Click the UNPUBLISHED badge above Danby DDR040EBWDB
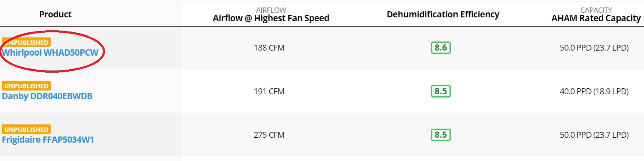The image size is (644, 161). point(26,86)
